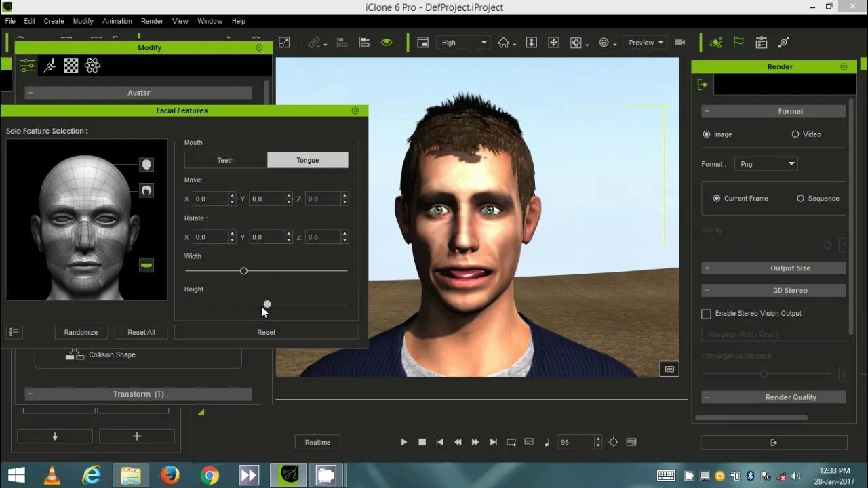
Task: Open the Animation menu
Action: pos(117,21)
